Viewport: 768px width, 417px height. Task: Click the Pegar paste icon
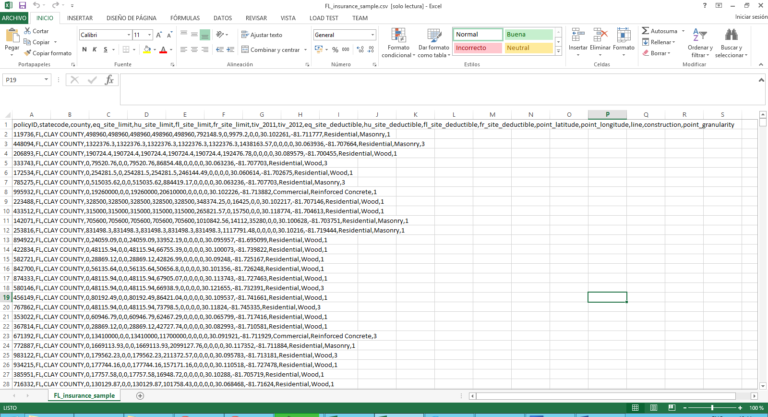[11, 40]
